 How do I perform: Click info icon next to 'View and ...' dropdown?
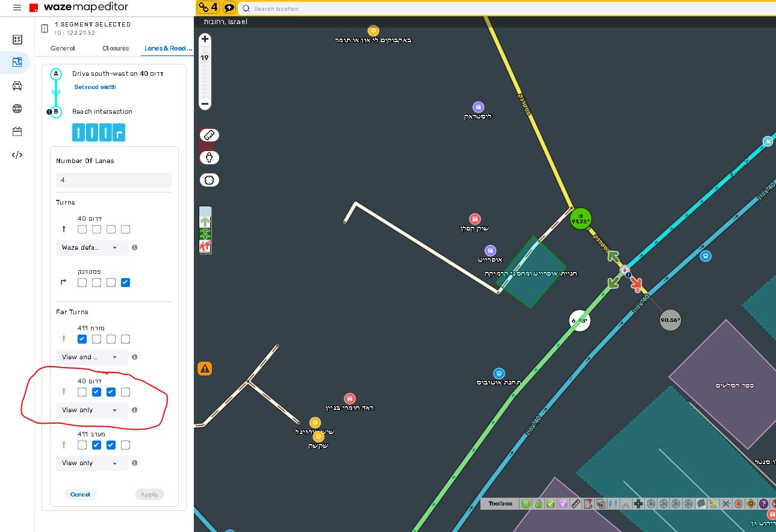click(x=134, y=357)
